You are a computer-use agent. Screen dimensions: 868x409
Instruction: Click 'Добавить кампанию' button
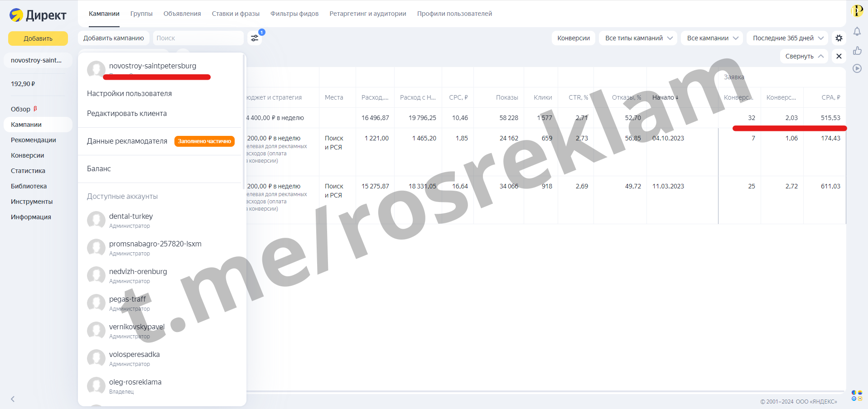click(113, 38)
